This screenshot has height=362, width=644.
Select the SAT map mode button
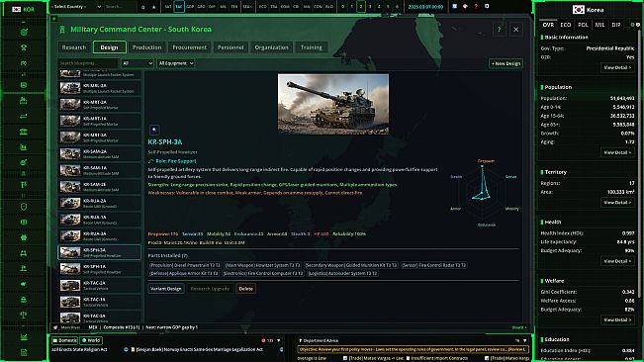click(x=168, y=7)
